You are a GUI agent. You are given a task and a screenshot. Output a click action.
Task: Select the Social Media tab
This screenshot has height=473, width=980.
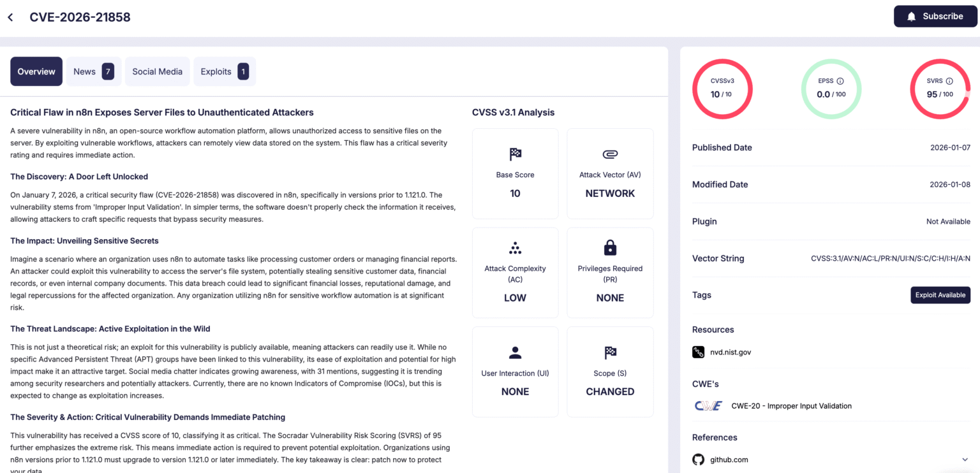pos(157,71)
